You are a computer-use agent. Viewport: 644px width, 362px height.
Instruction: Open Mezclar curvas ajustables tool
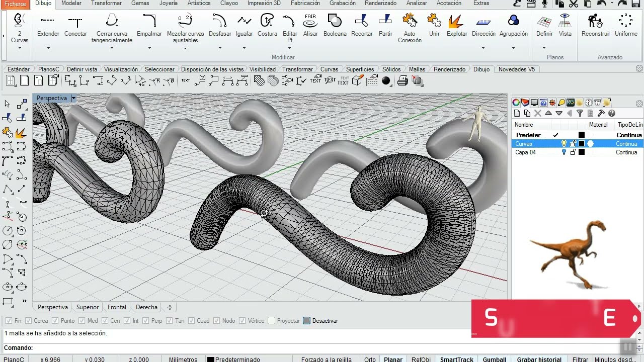185,28
